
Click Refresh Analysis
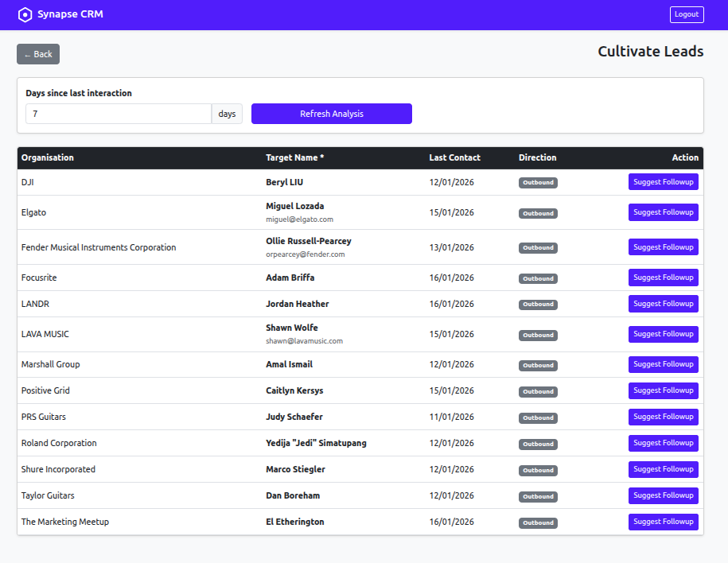pos(331,113)
